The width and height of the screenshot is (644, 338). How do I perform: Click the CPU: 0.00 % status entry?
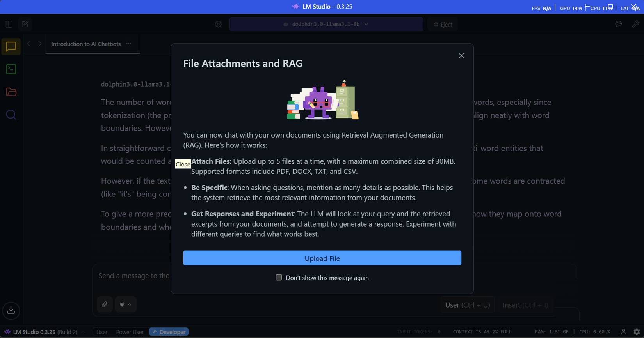point(594,332)
